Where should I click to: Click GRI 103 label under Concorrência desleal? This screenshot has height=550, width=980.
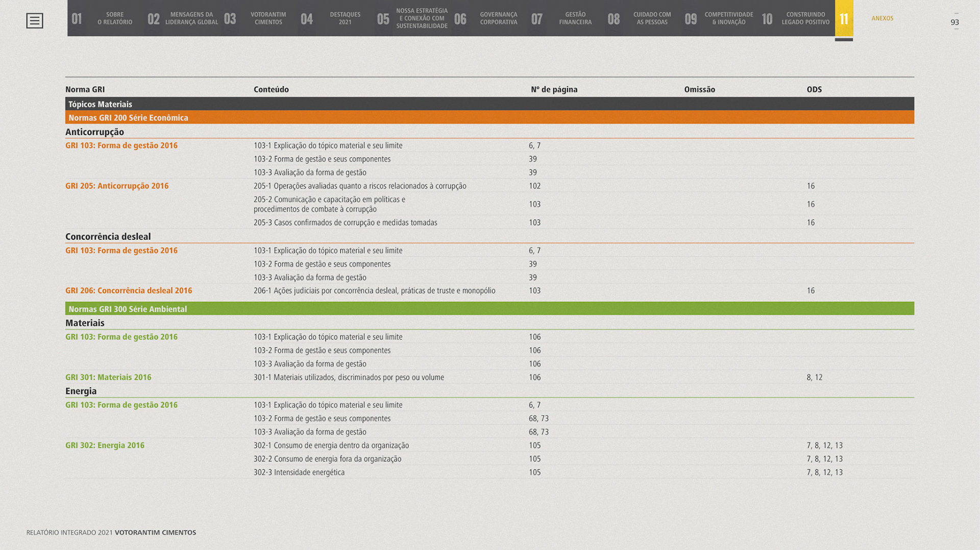click(x=121, y=251)
